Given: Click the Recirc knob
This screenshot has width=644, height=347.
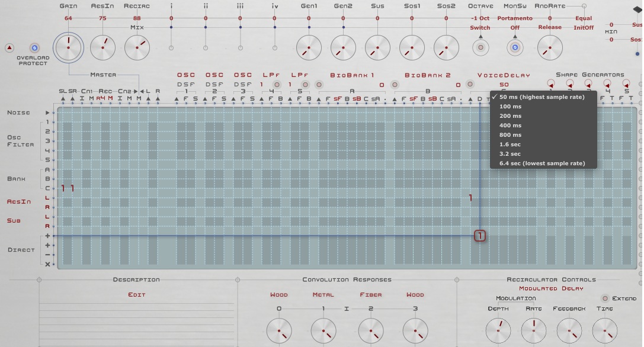Looking at the screenshot, I should [x=137, y=47].
